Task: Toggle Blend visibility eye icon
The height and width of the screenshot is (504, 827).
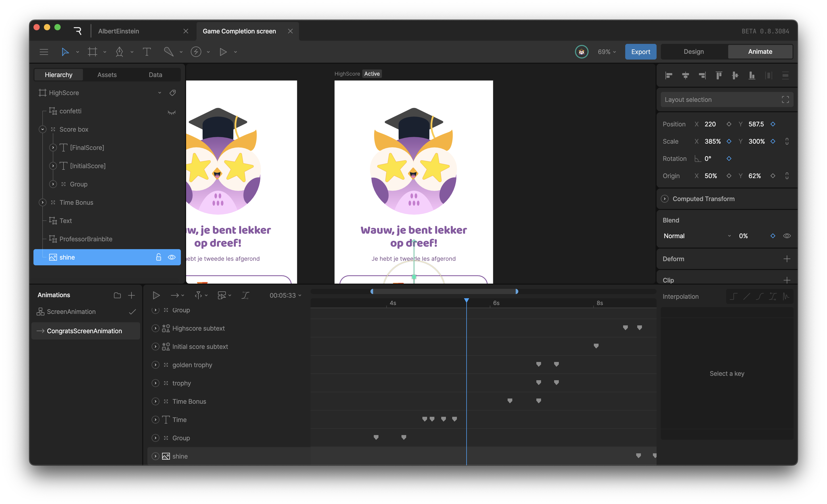Action: (787, 236)
